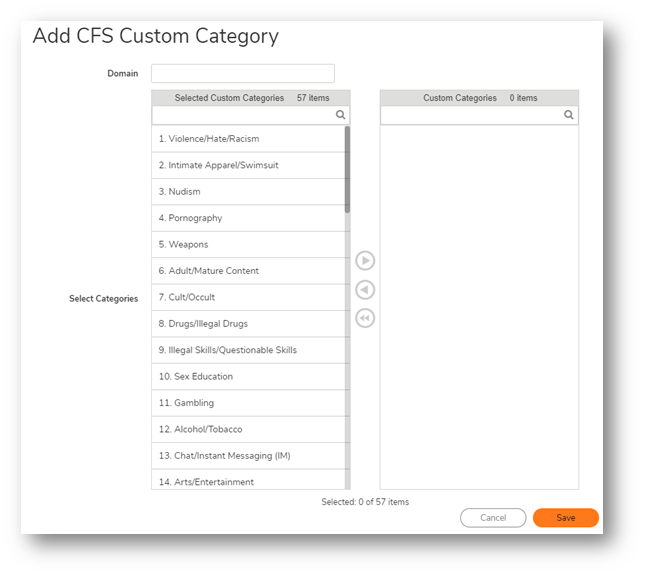The width and height of the screenshot is (645, 576).
Task: Choose the Nudism category item
Action: pyautogui.click(x=248, y=192)
